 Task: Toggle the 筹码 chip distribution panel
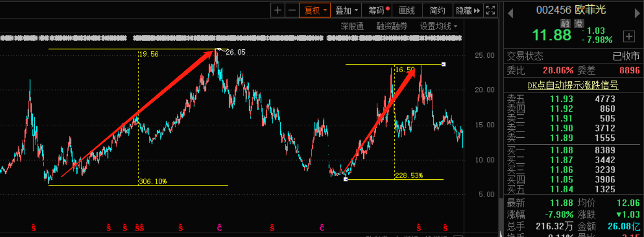pyautogui.click(x=378, y=10)
